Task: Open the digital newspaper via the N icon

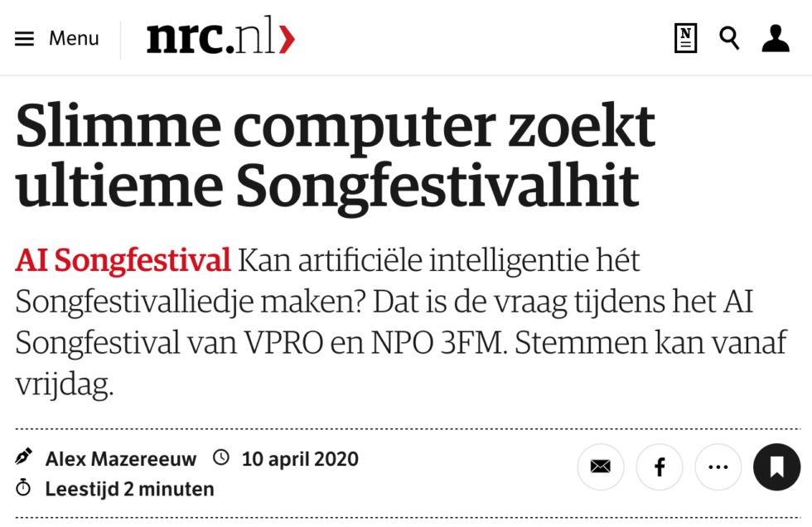Action: 685,38
